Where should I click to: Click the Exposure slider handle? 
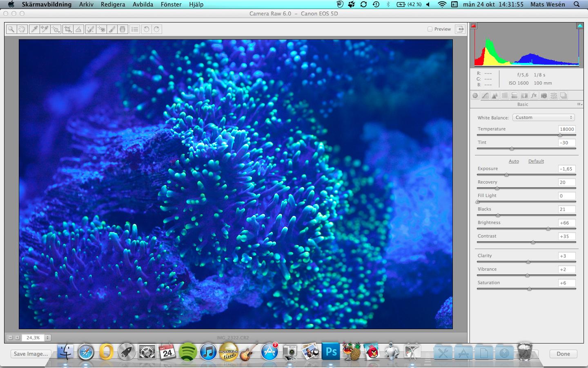coord(506,175)
